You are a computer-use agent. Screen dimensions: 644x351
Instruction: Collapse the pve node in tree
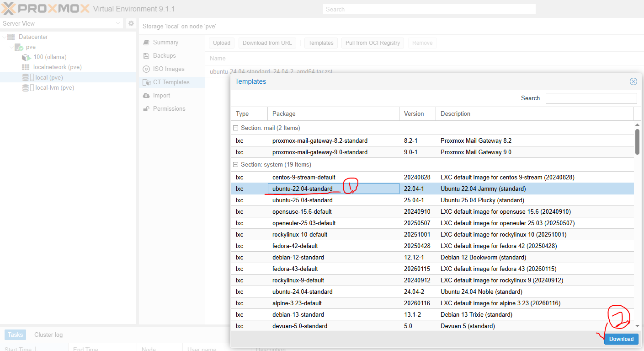(11, 47)
